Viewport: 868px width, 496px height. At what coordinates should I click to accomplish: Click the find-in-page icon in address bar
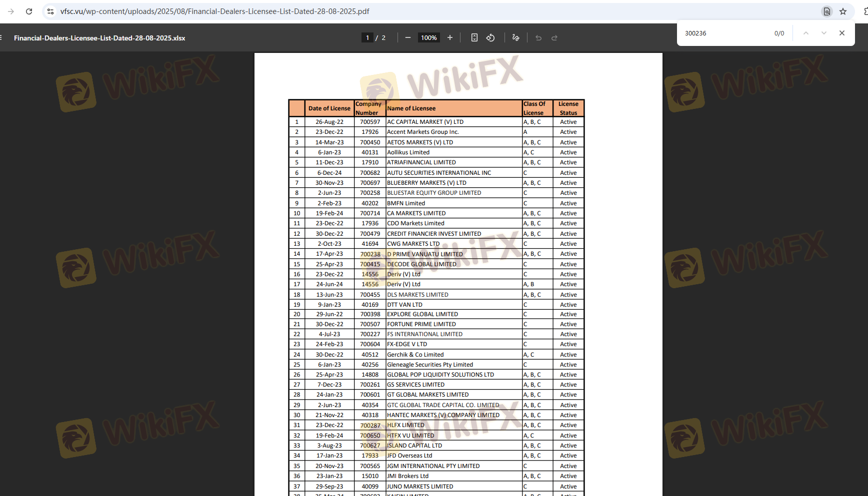point(826,11)
